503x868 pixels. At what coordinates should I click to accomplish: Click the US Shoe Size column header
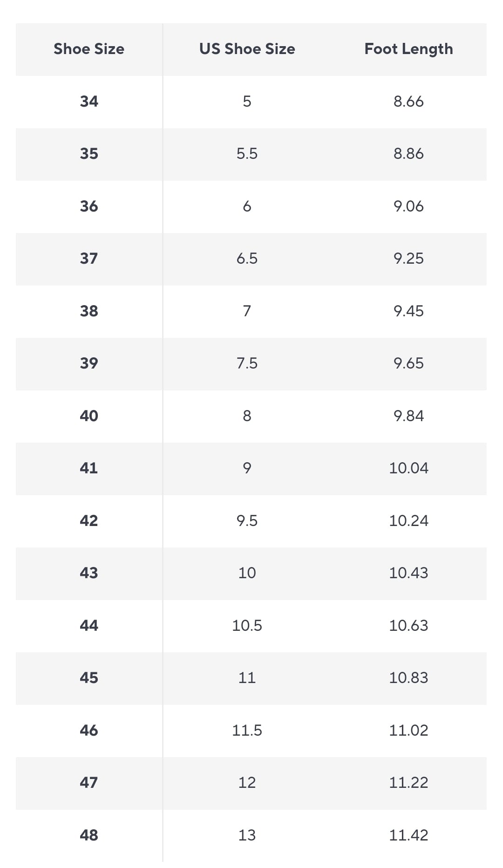click(x=247, y=49)
